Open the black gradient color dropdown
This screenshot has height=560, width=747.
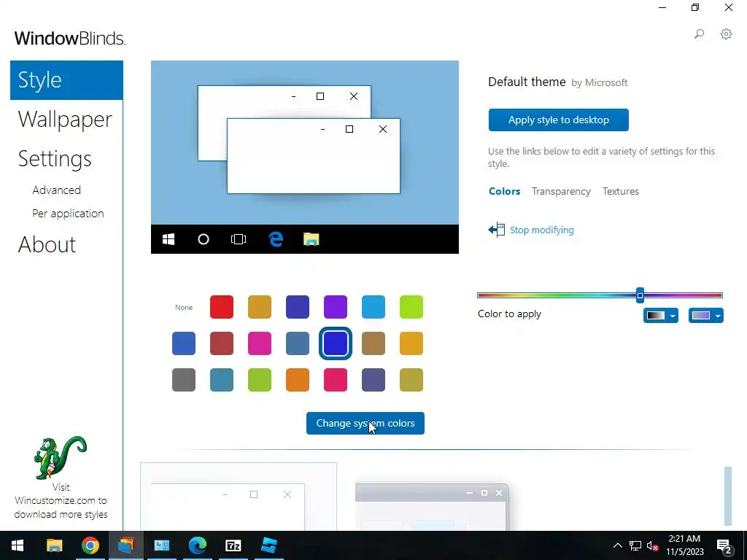coord(661,315)
